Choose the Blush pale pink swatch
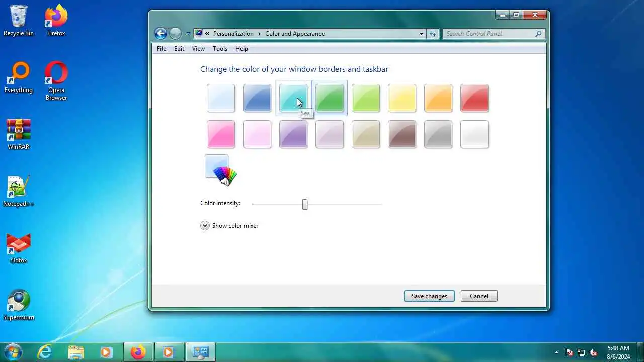The image size is (644, 362). (x=257, y=134)
